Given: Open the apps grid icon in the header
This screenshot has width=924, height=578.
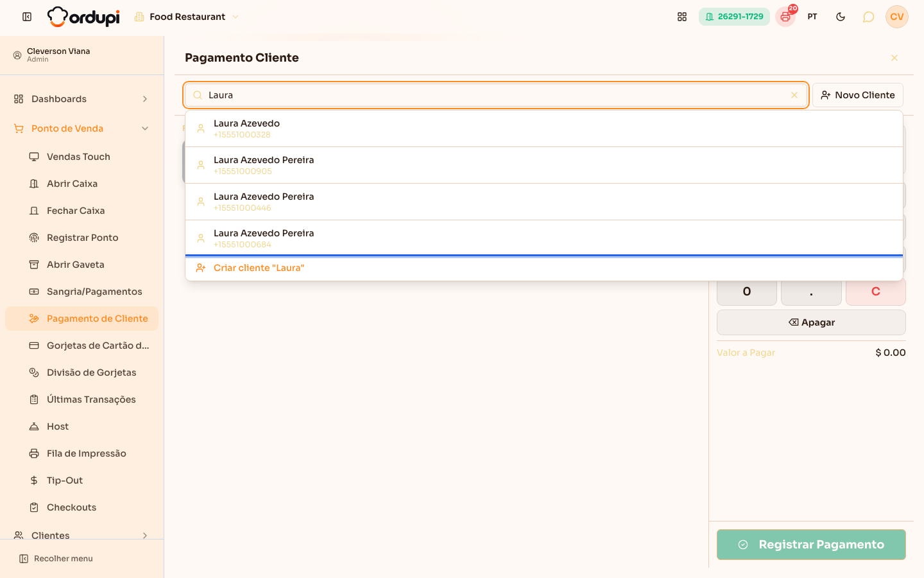Looking at the screenshot, I should click(682, 17).
